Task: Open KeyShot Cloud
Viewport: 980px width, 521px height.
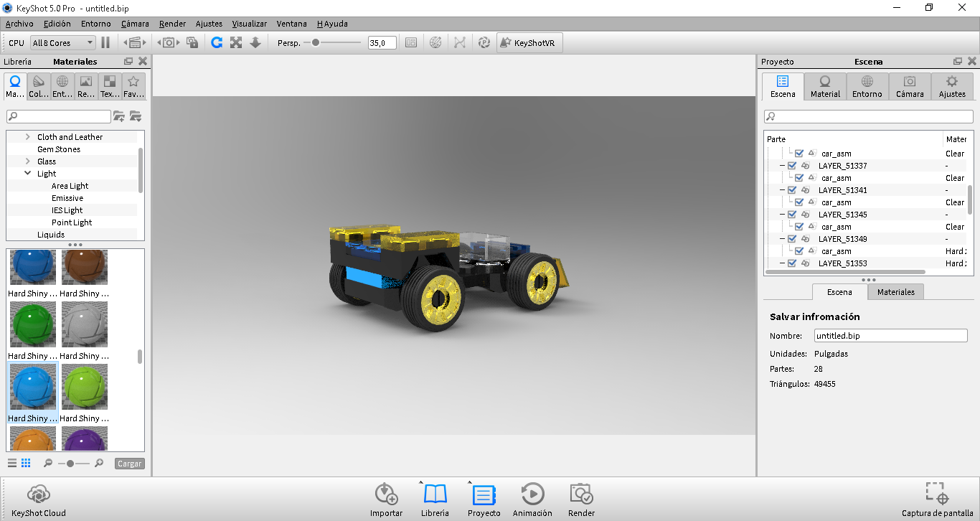Action: (39, 501)
